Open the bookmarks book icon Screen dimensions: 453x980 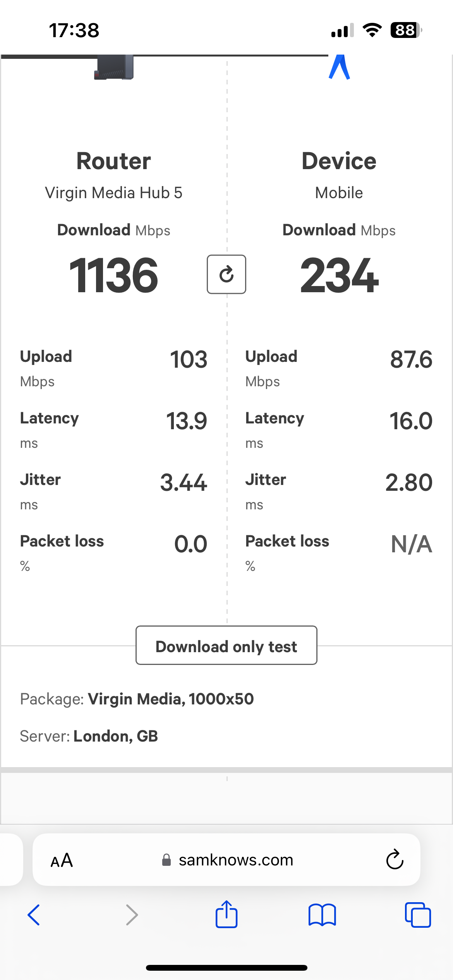point(322,915)
